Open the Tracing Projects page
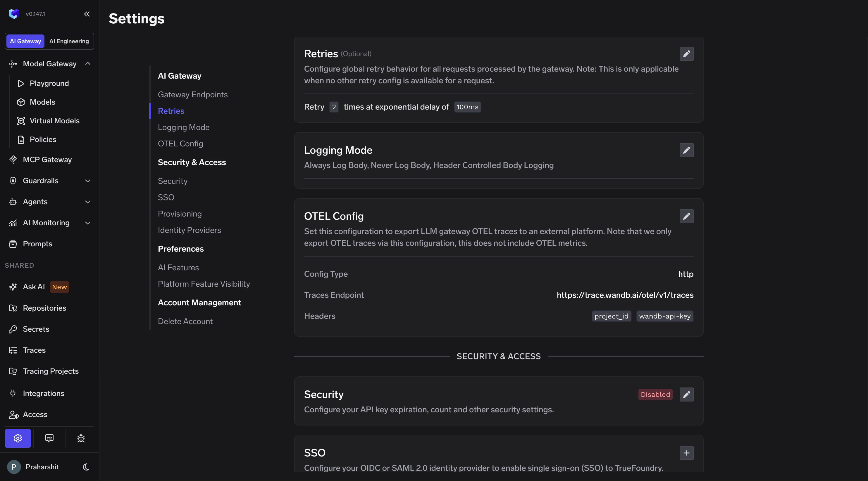The image size is (868, 481). click(x=51, y=371)
